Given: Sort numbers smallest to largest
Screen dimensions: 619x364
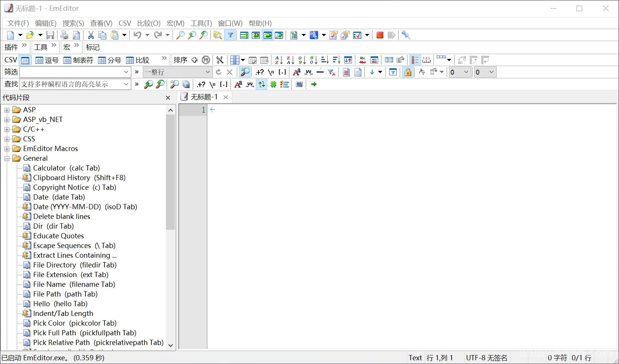Looking at the screenshot, I should (302, 60).
